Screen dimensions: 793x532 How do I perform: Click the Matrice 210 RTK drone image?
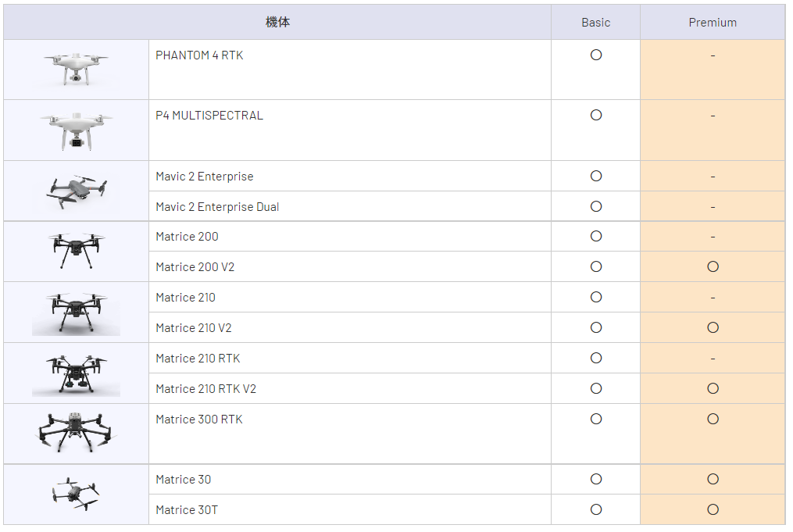tap(76, 373)
